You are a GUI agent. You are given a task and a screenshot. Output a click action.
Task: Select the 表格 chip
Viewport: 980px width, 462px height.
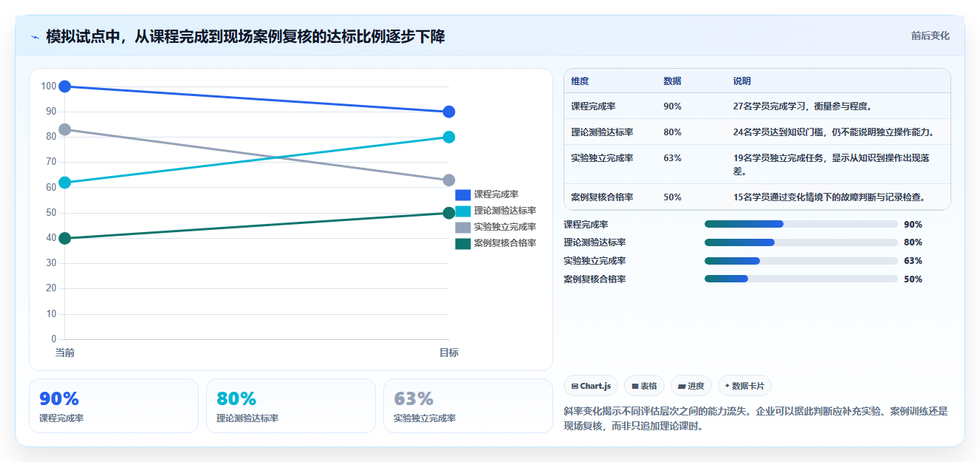(644, 386)
